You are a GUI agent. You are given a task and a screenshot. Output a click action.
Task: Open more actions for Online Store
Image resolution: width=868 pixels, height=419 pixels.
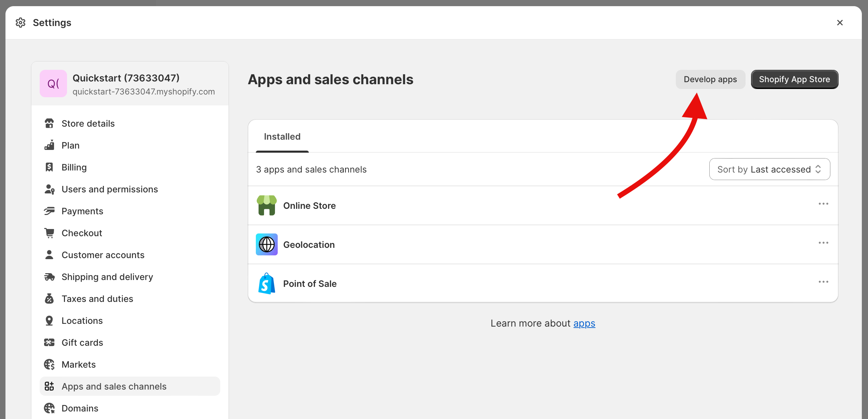coord(823,204)
